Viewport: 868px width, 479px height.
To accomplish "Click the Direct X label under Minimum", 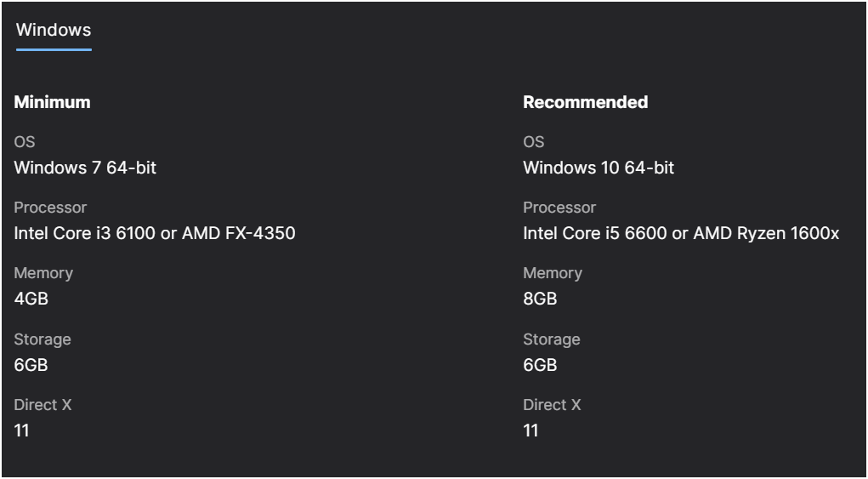I will coord(43,405).
